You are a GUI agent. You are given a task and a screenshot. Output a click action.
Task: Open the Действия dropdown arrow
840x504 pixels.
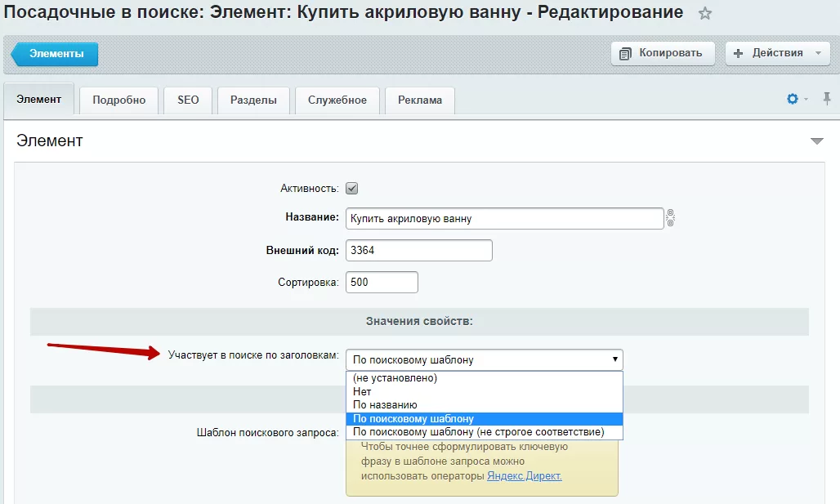click(818, 53)
